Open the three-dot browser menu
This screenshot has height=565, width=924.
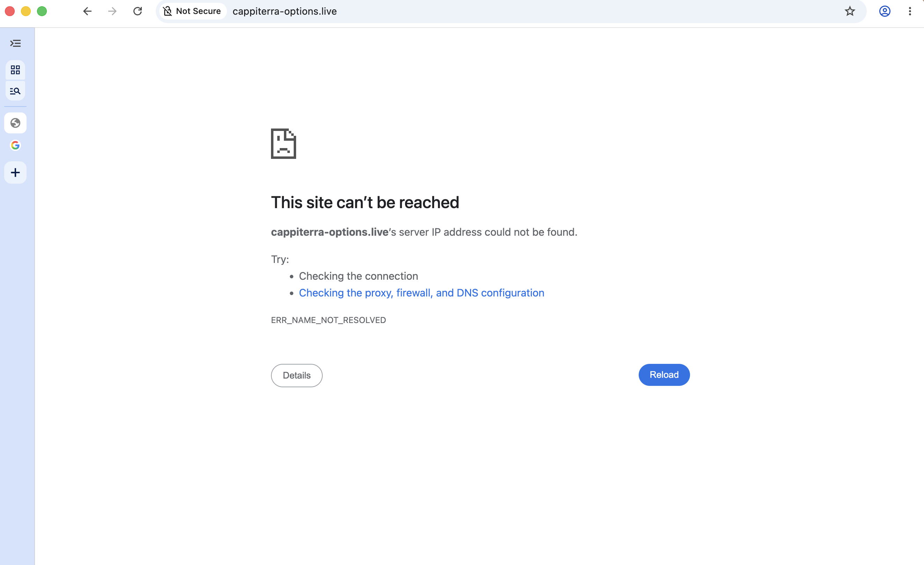[x=910, y=11]
